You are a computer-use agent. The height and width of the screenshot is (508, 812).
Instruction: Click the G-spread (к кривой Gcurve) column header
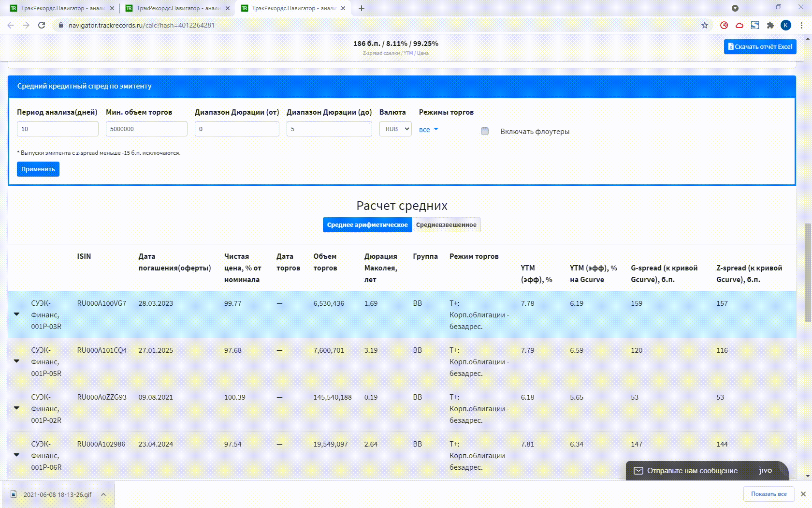click(664, 274)
